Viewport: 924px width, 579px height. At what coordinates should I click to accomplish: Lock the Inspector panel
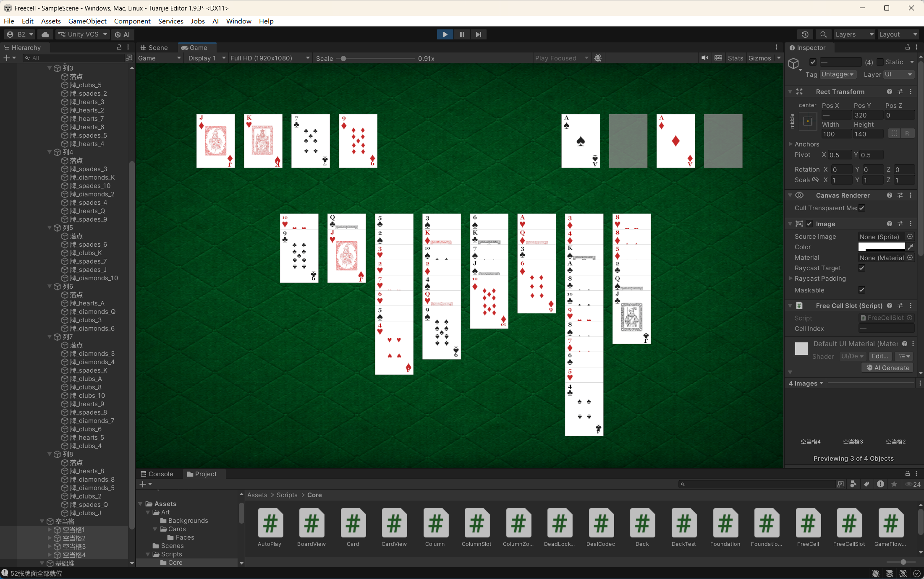point(907,47)
